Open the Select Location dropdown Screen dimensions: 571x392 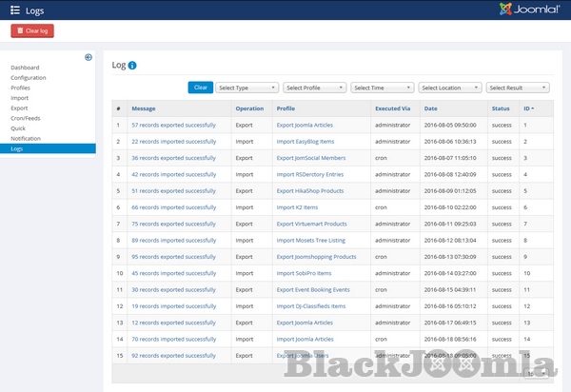[449, 88]
